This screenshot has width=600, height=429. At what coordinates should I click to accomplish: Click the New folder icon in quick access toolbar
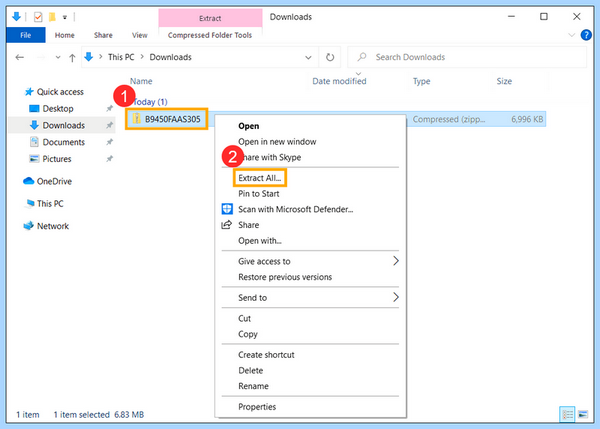tap(52, 17)
